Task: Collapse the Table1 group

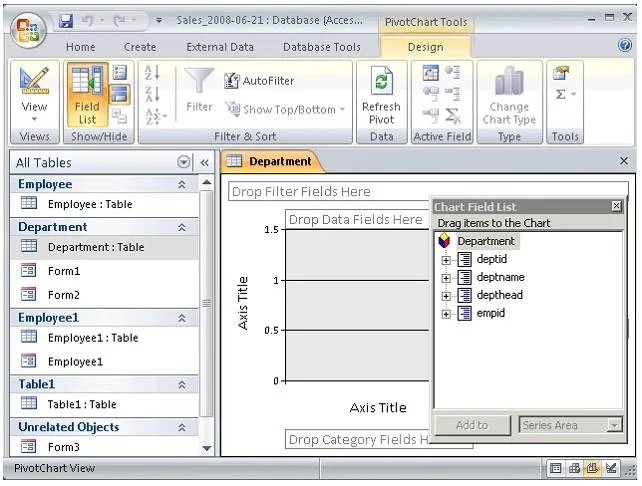Action: 182,385
